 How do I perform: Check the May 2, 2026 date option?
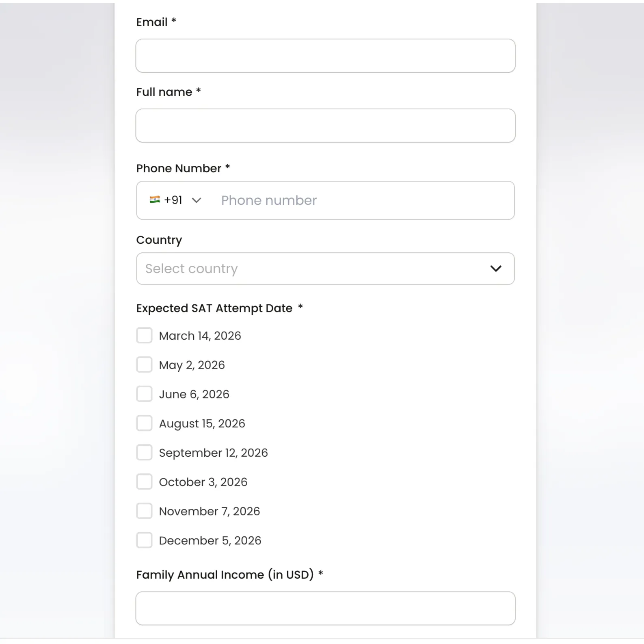144,364
